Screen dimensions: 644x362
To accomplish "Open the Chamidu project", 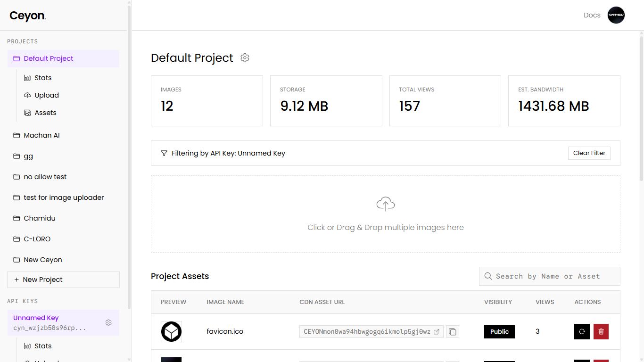I will [x=63, y=218].
